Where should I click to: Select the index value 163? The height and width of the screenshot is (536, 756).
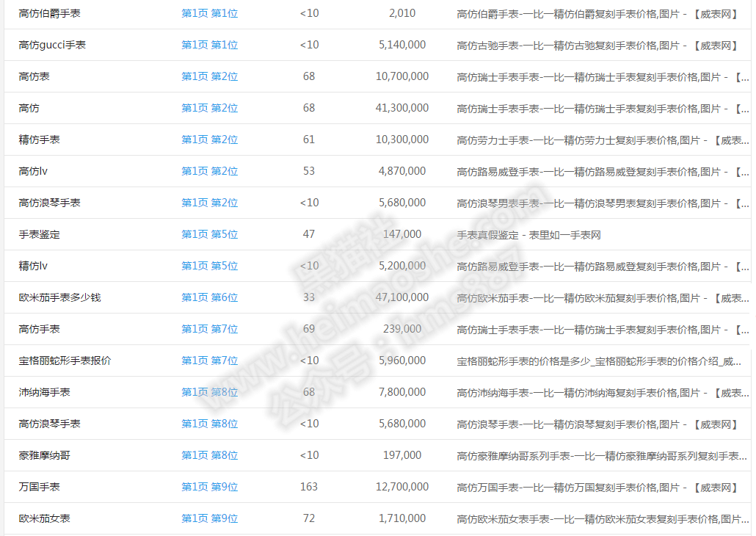coord(309,487)
